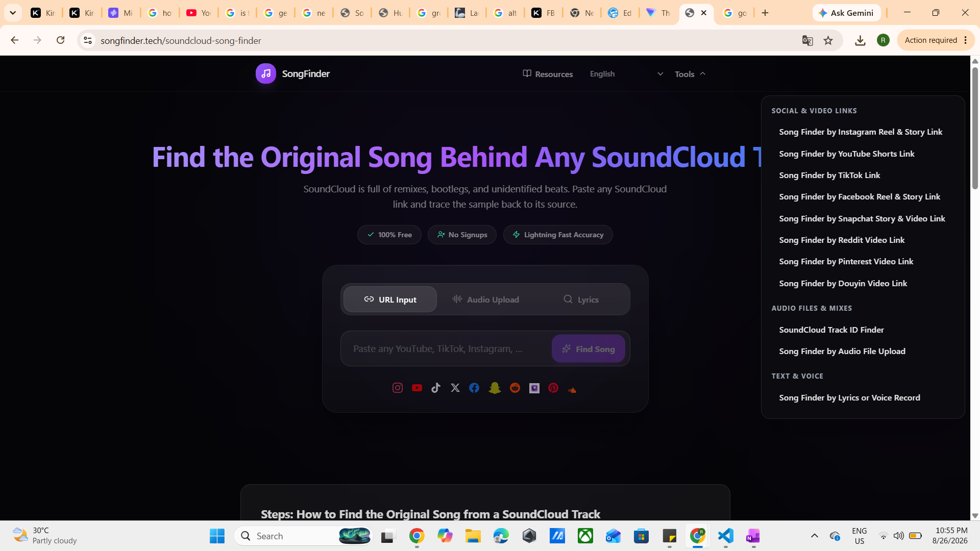Click the ENG US language indicator

pyautogui.click(x=860, y=536)
